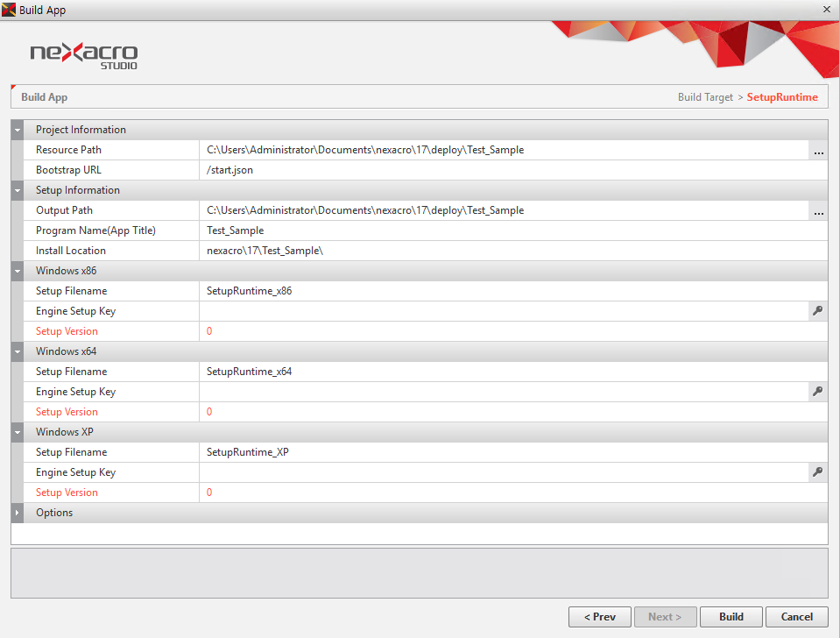Click key icon for Windows x64 Engine Setup Key
Viewport: 840px width, 638px height.
point(818,392)
